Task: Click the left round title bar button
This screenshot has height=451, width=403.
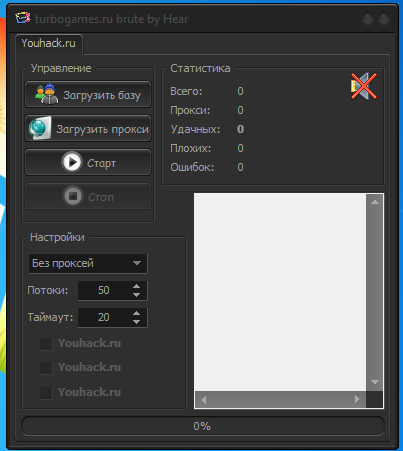Action: pos(368,18)
